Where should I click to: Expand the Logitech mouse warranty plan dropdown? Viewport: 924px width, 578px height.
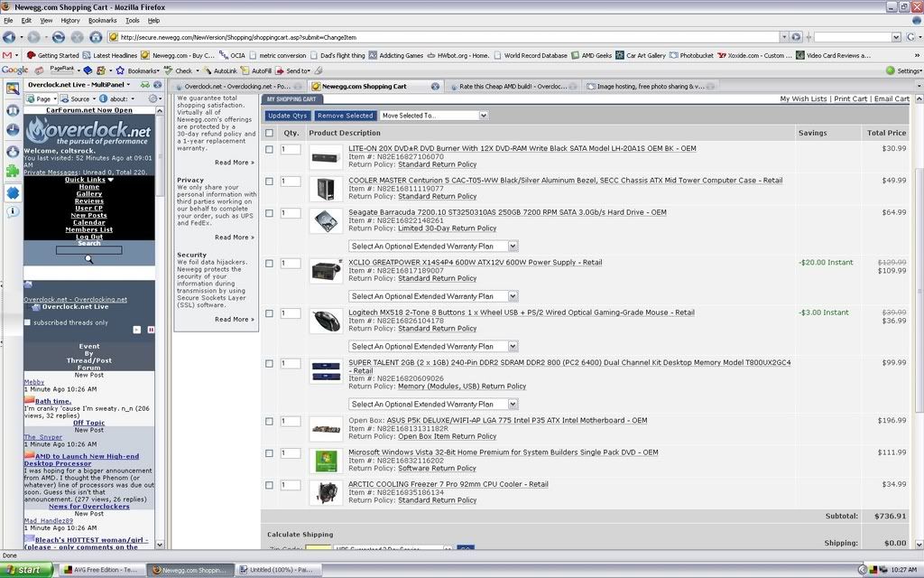(x=433, y=346)
